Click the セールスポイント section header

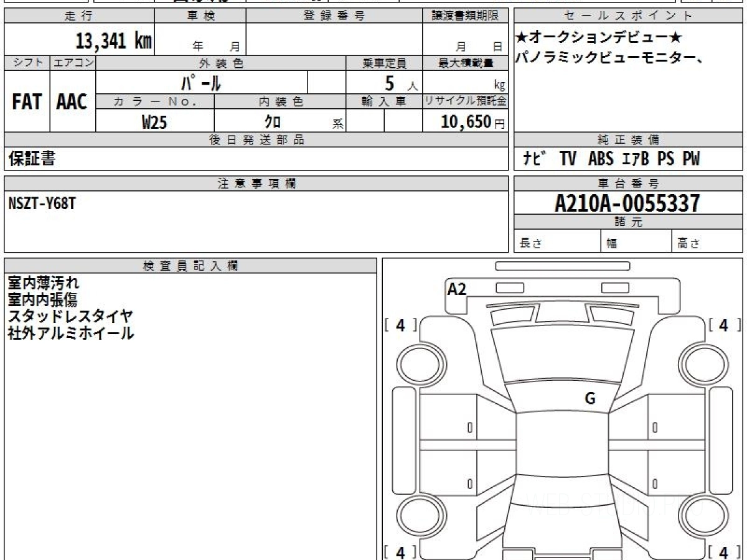coord(629,16)
